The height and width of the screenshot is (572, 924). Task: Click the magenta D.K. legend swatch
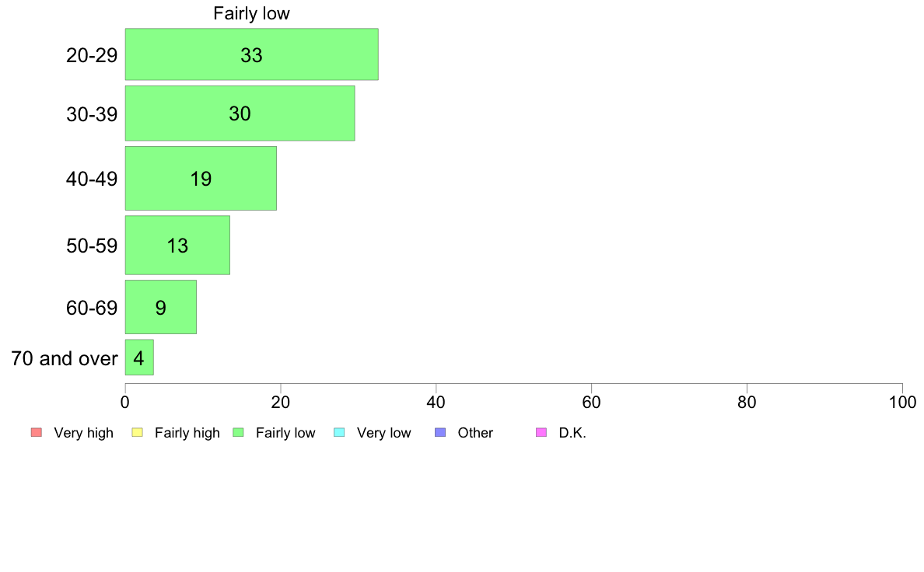541,432
